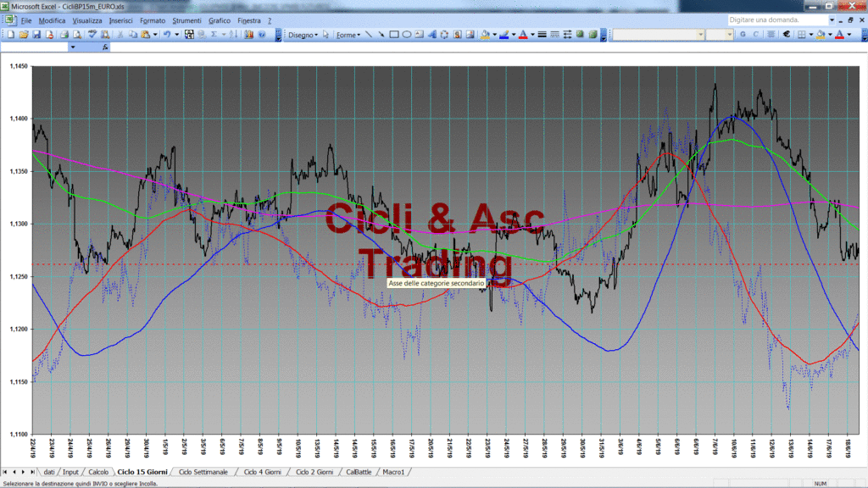The image size is (868, 488).
Task: Switch to the Ciclo Settimanale sheet tab
Action: click(x=203, y=472)
